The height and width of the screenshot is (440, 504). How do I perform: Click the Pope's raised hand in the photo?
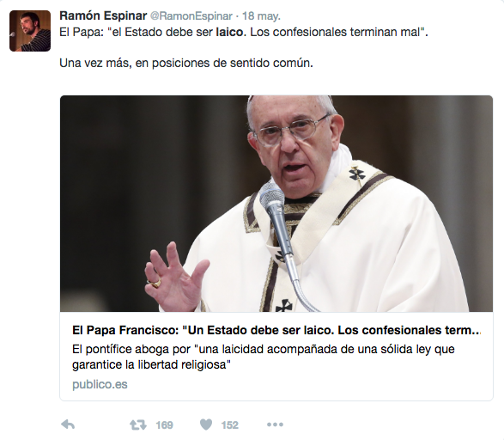tap(175, 277)
